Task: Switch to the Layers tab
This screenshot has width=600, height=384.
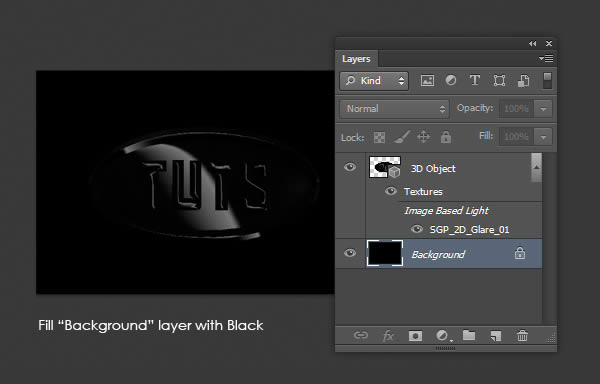Action: tap(356, 59)
